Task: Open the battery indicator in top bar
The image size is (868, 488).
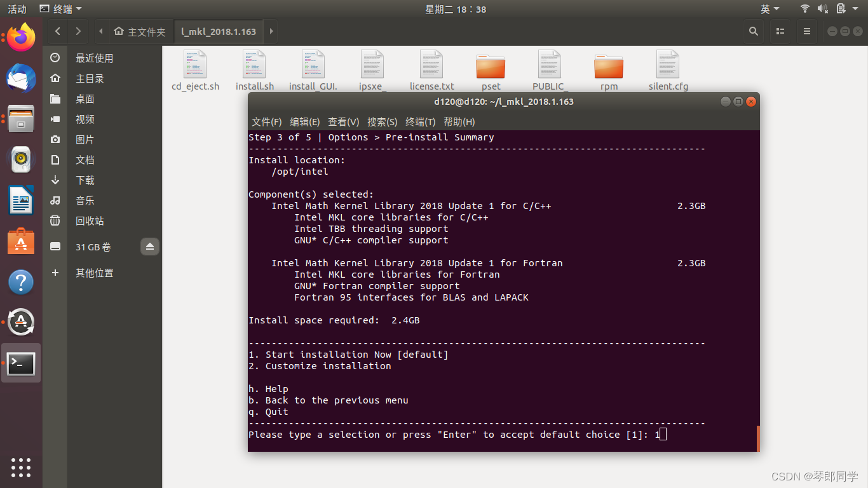Action: (x=841, y=9)
